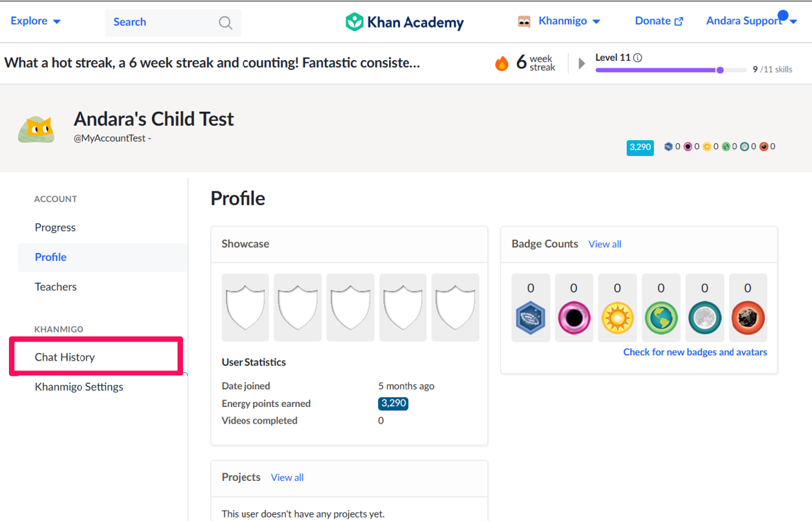Image resolution: width=812 pixels, height=521 pixels.
Task: Click the Challenge Patch badge in Badge Counts
Action: point(530,318)
